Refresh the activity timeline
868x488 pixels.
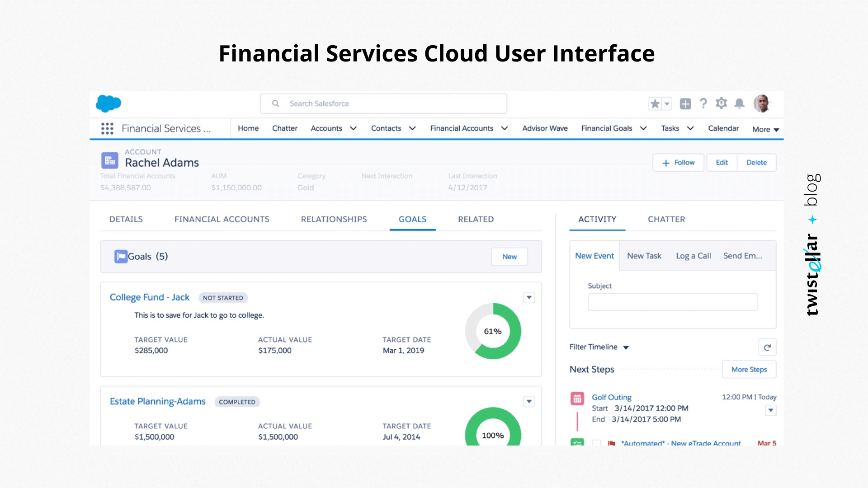pos(767,347)
